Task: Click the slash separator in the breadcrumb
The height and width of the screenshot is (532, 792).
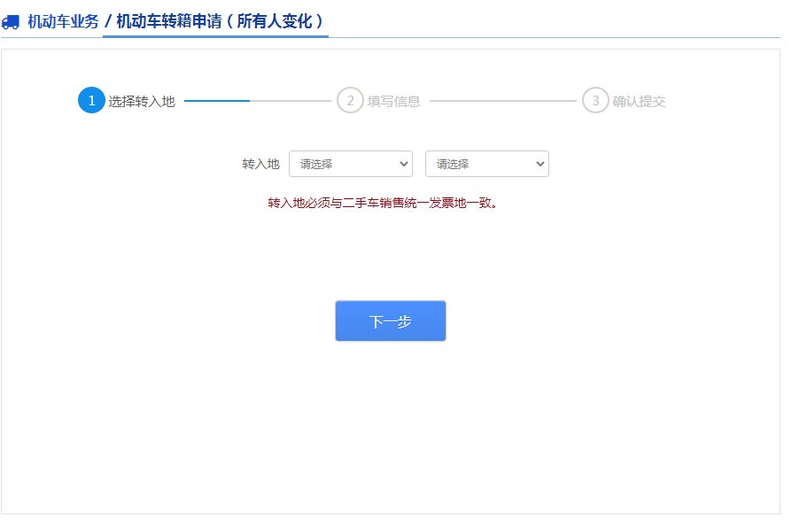Action: coord(107,22)
